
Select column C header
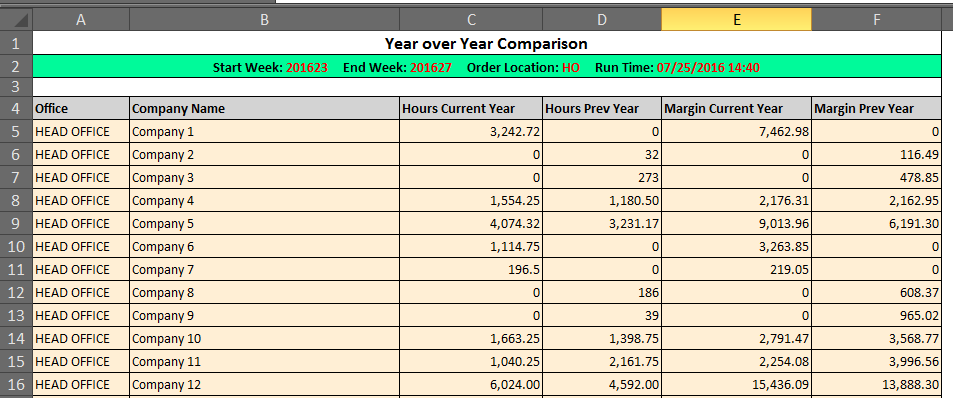471,19
